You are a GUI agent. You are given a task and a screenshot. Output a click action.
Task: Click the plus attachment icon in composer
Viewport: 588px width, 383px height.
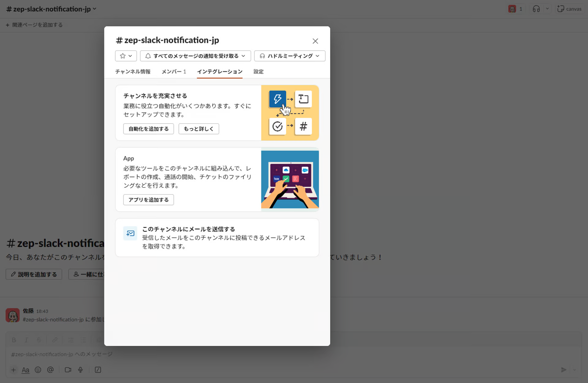tap(13, 370)
